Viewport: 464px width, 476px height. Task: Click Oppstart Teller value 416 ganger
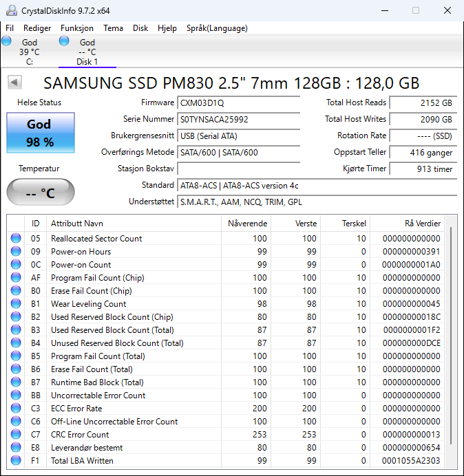tap(423, 152)
